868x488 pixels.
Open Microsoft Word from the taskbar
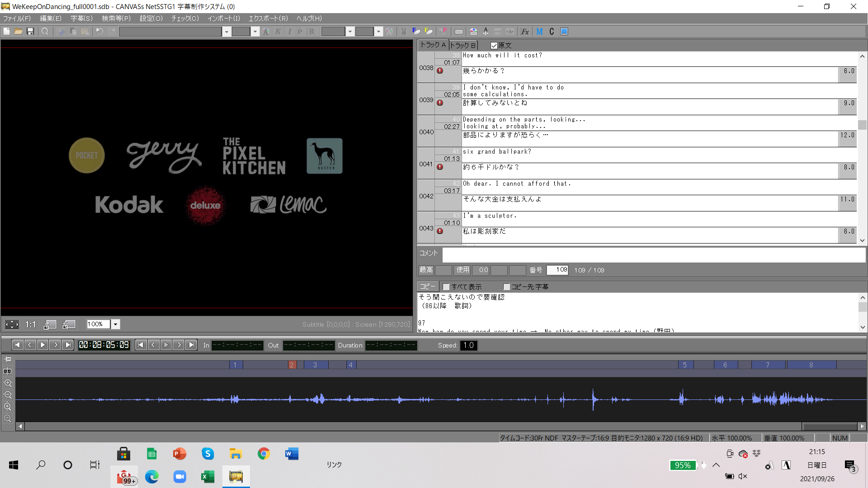click(x=292, y=454)
